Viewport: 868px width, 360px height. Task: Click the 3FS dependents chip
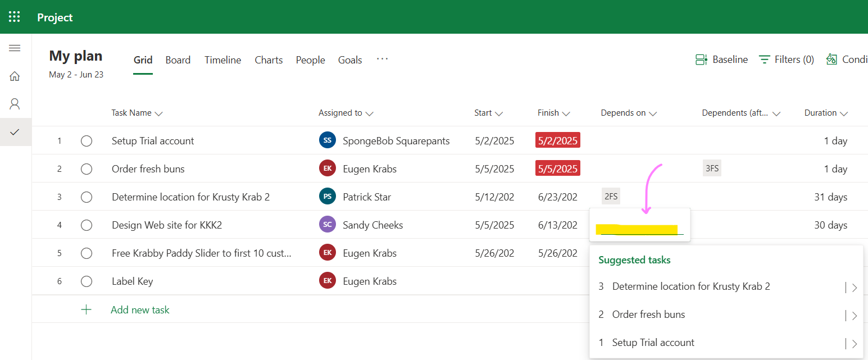(712, 168)
